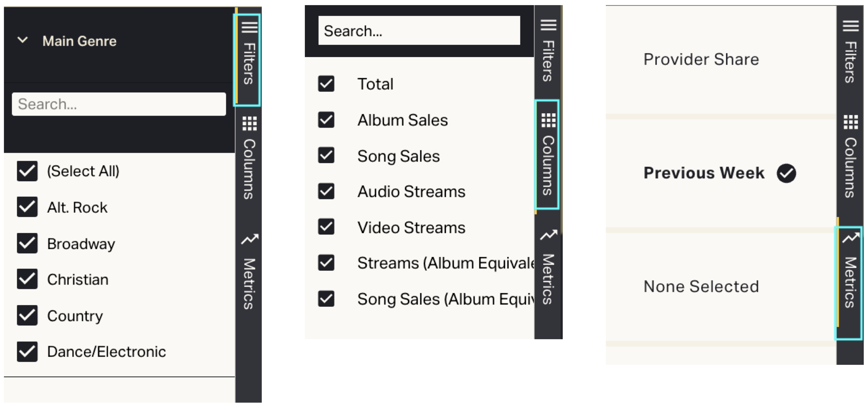This screenshot has height=410, width=868.
Task: Uncheck the (Select All) genre checkbox
Action: point(27,171)
